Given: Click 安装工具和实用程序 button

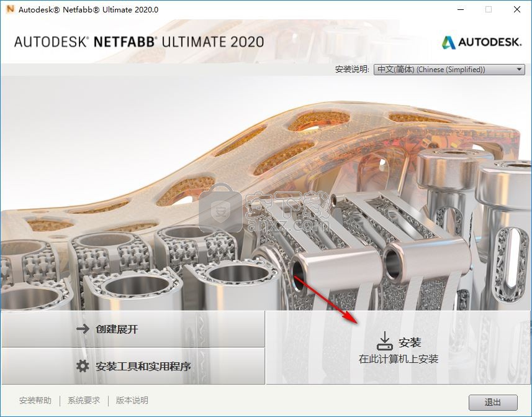Looking at the screenshot, I should pyautogui.click(x=133, y=366).
